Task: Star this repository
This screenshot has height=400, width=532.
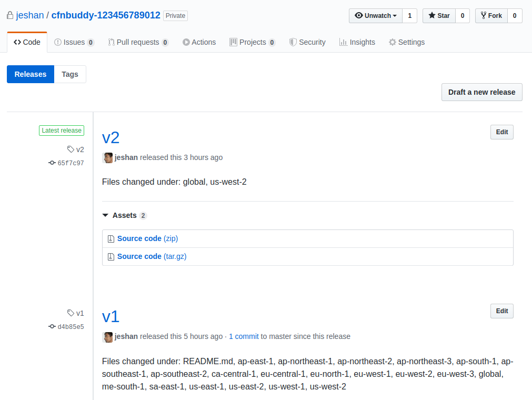Action: tap(439, 16)
